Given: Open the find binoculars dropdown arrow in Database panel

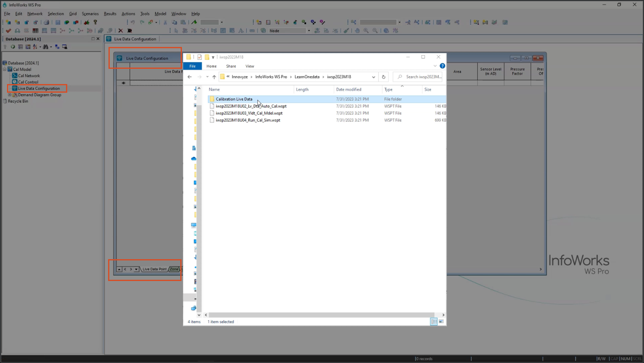Looking at the screenshot, I should pos(51,47).
